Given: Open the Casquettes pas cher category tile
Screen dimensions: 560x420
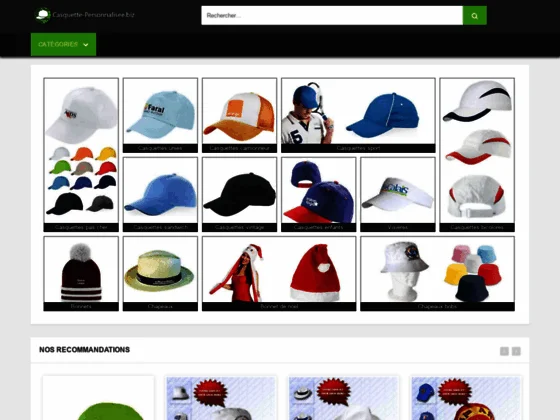Looking at the screenshot, I should click(x=81, y=155).
